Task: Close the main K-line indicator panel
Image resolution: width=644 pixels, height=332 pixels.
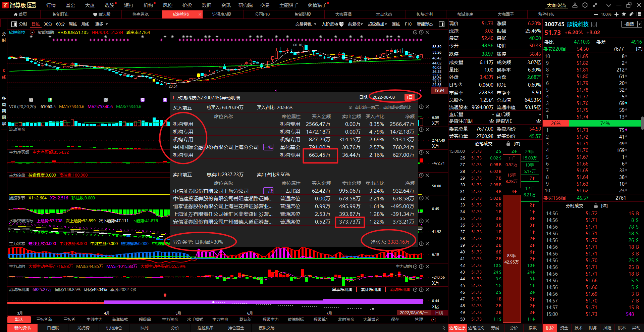Action: click(427, 33)
